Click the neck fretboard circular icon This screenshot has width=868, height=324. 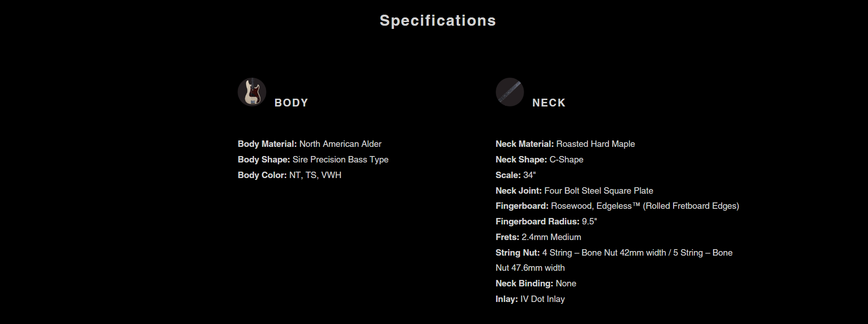509,92
